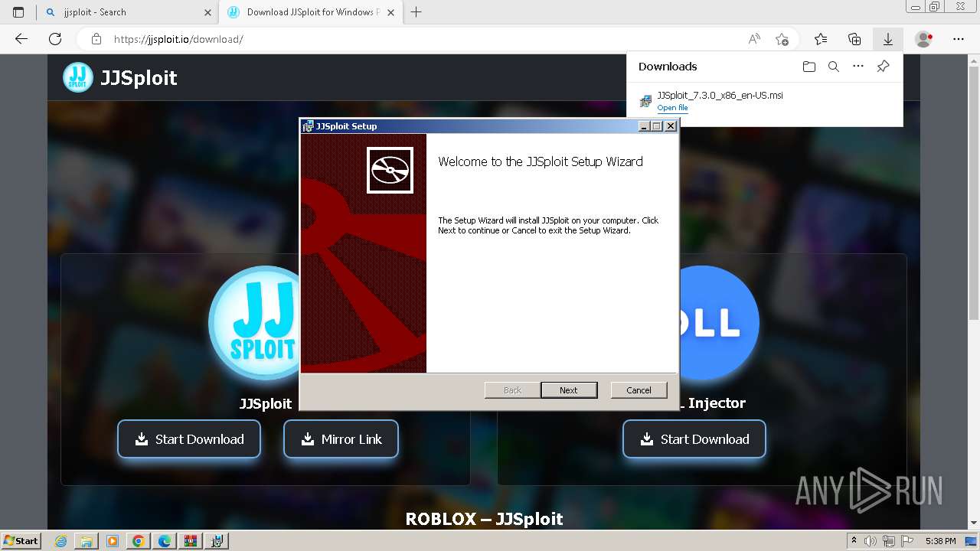
Task: Open the Edge profile avatar
Action: [x=924, y=39]
